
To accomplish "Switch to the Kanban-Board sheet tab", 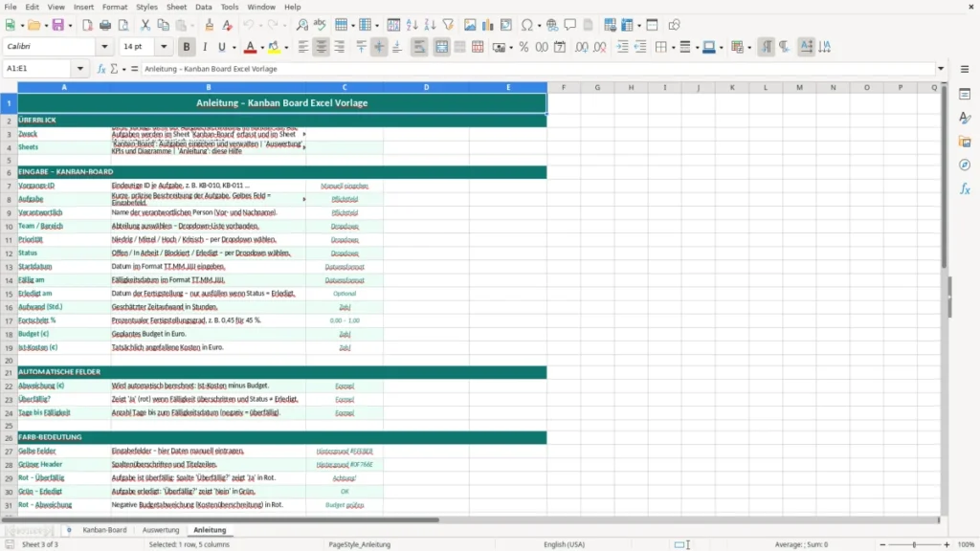I will (x=104, y=530).
